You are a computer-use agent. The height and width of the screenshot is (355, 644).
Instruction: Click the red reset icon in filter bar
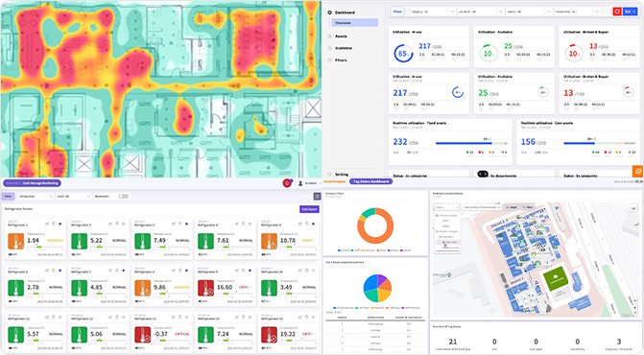click(616, 12)
